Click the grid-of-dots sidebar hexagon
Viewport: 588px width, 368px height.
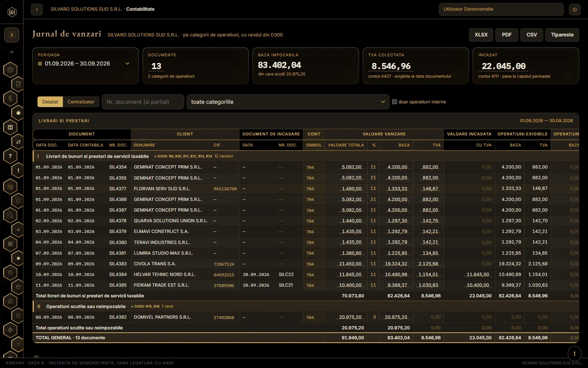pyautogui.click(x=10, y=244)
